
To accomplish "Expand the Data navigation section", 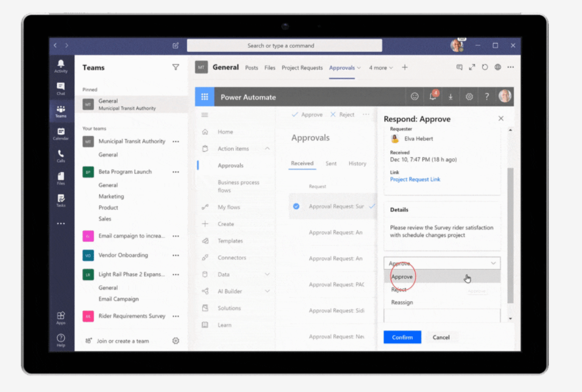I will coord(267,274).
